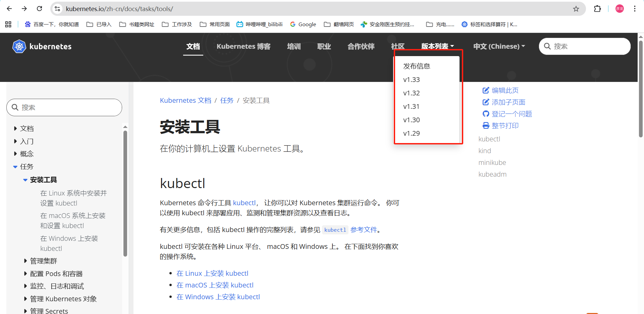Screen dimensions: 644x314
Task: Expand 配置 Pods 和容器 tree item
Action: tap(25, 273)
